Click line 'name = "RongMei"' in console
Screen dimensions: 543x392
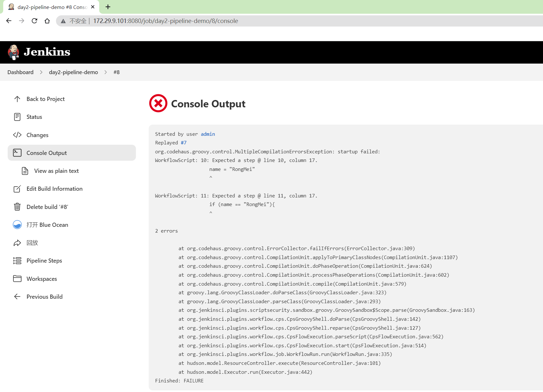click(232, 169)
